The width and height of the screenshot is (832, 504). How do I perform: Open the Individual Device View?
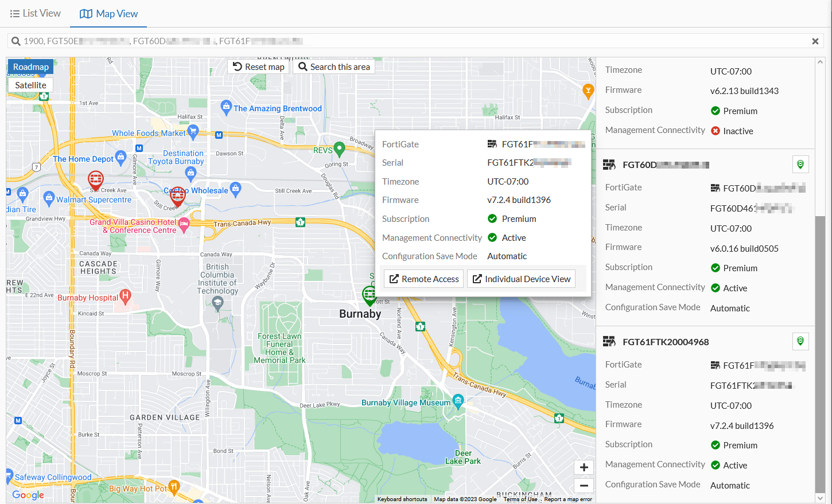coord(522,279)
